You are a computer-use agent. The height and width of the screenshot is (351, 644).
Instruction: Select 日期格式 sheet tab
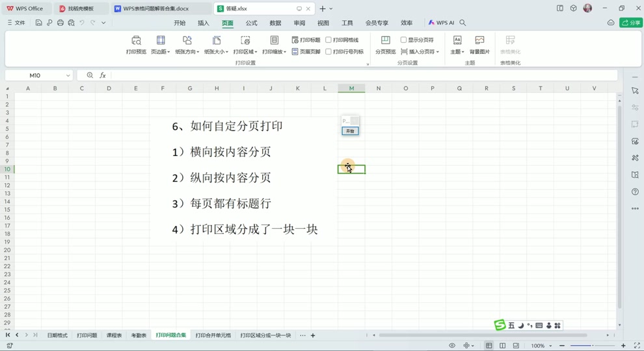pyautogui.click(x=57, y=335)
